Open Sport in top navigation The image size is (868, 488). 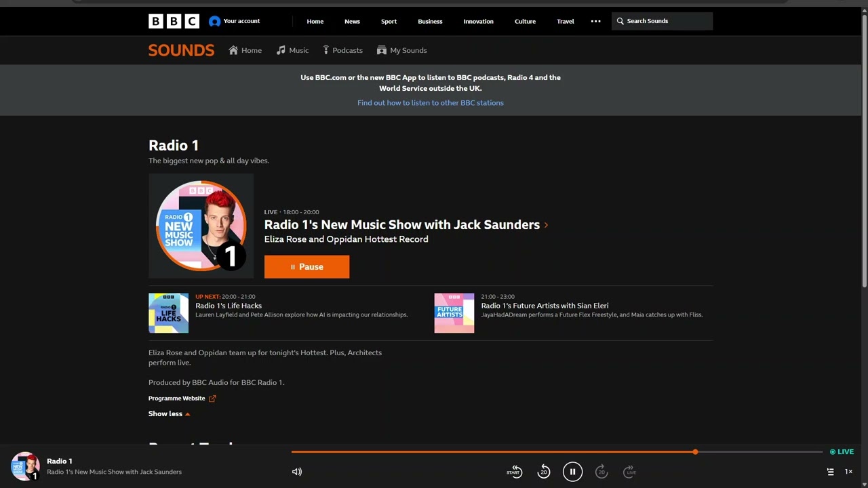(389, 21)
